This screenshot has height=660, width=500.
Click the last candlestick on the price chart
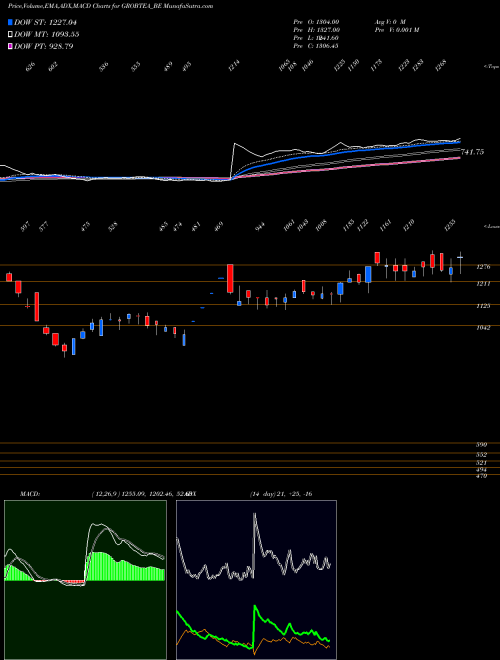(x=460, y=263)
